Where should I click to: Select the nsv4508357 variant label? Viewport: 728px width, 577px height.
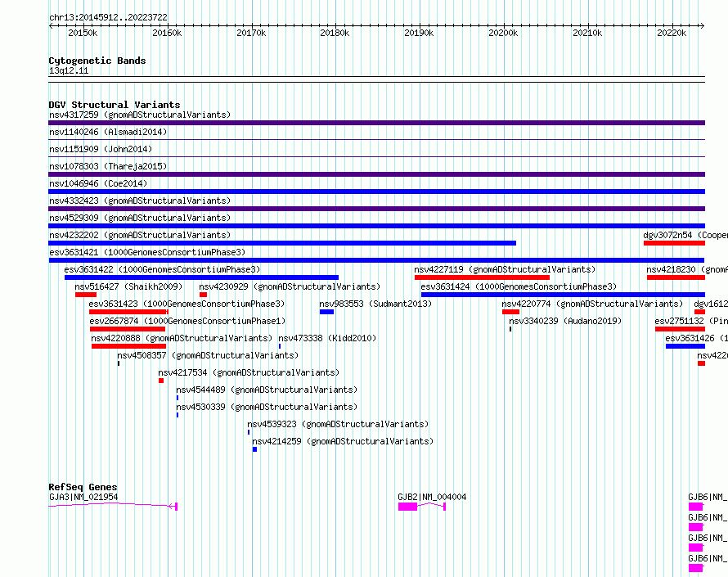pyautogui.click(x=208, y=355)
